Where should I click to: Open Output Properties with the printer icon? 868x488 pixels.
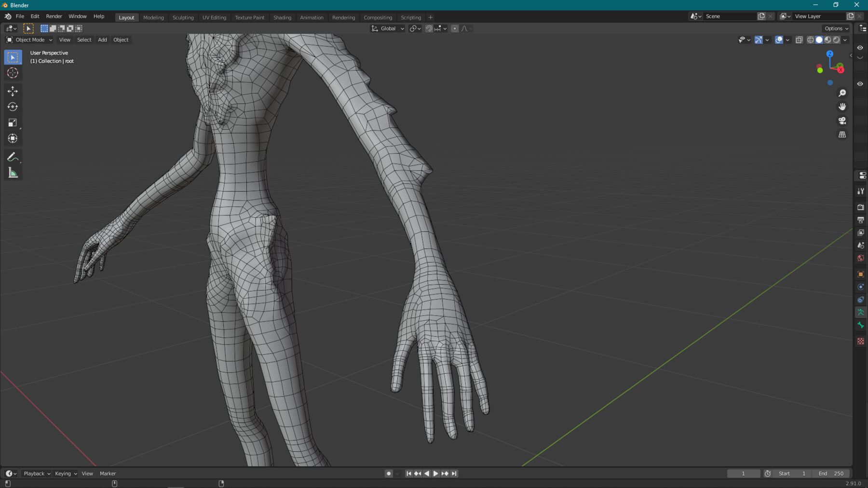pyautogui.click(x=860, y=220)
